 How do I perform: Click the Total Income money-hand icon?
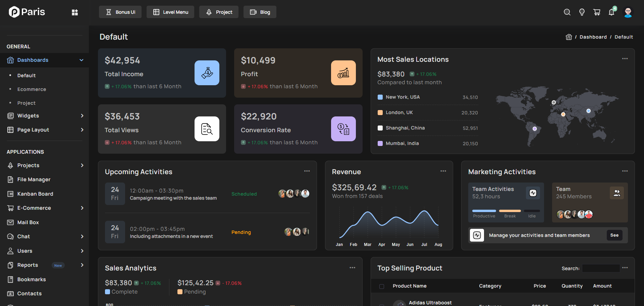coord(207,73)
